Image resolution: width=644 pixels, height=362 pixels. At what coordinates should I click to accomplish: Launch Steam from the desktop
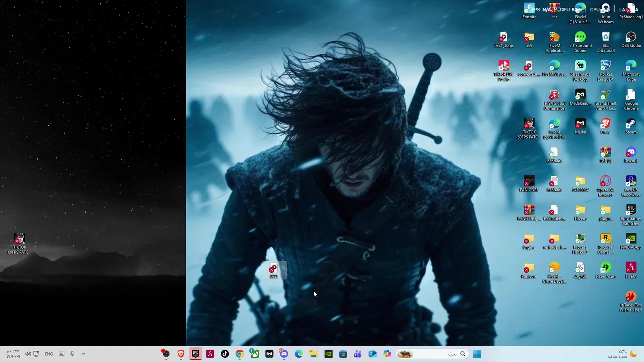point(631,126)
